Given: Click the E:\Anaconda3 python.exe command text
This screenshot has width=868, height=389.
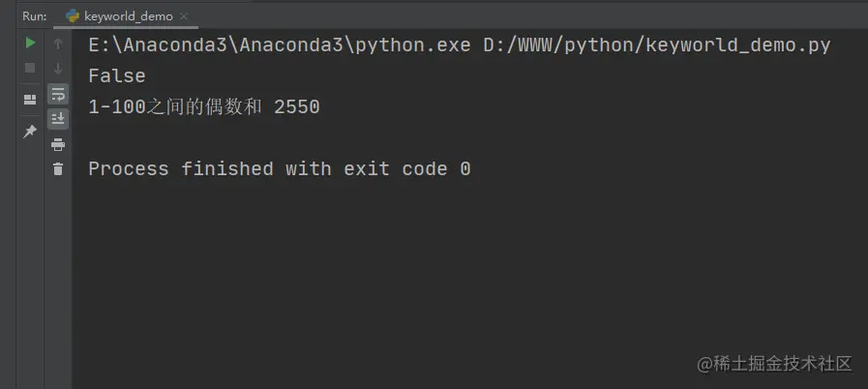Looking at the screenshot, I should [x=280, y=45].
